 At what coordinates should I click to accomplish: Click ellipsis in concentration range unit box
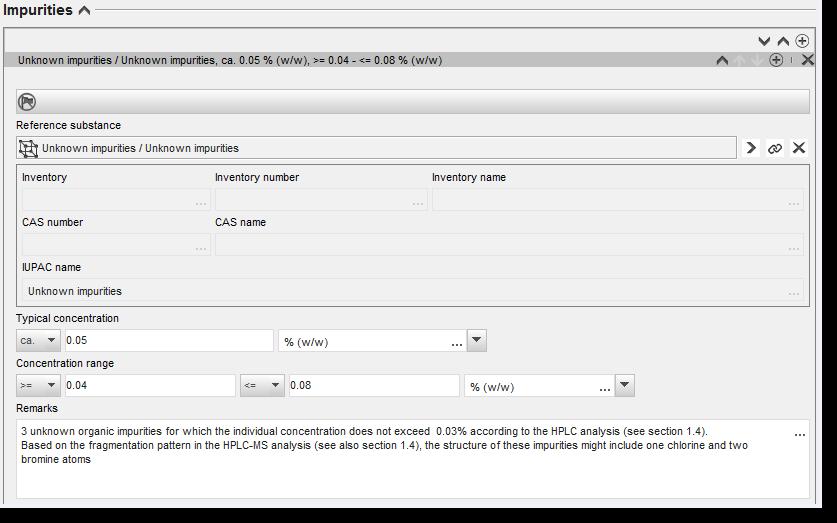604,389
